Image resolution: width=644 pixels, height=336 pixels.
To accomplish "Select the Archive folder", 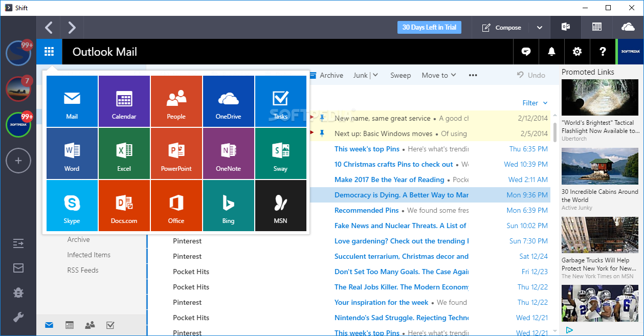I will [x=78, y=239].
